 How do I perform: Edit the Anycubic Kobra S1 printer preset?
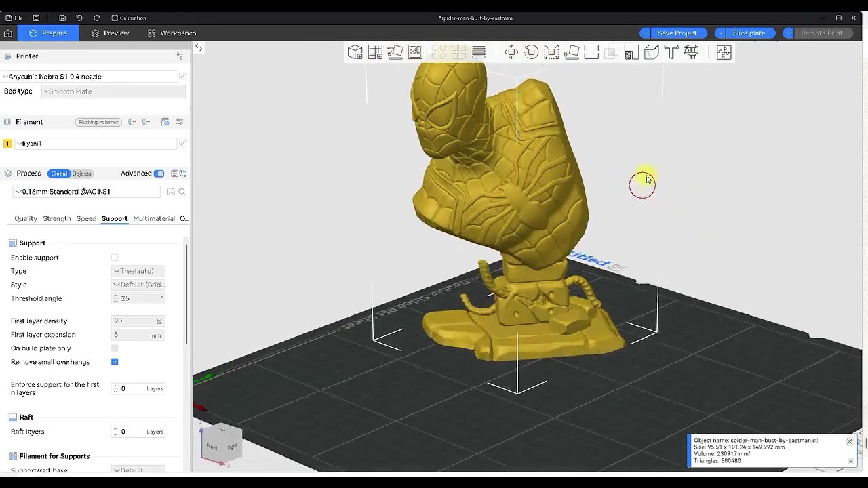182,77
